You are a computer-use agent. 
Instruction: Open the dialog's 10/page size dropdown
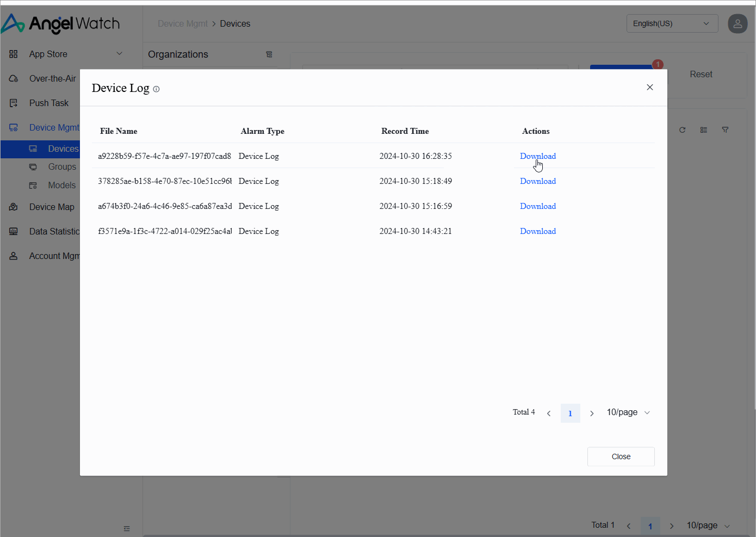pos(628,412)
